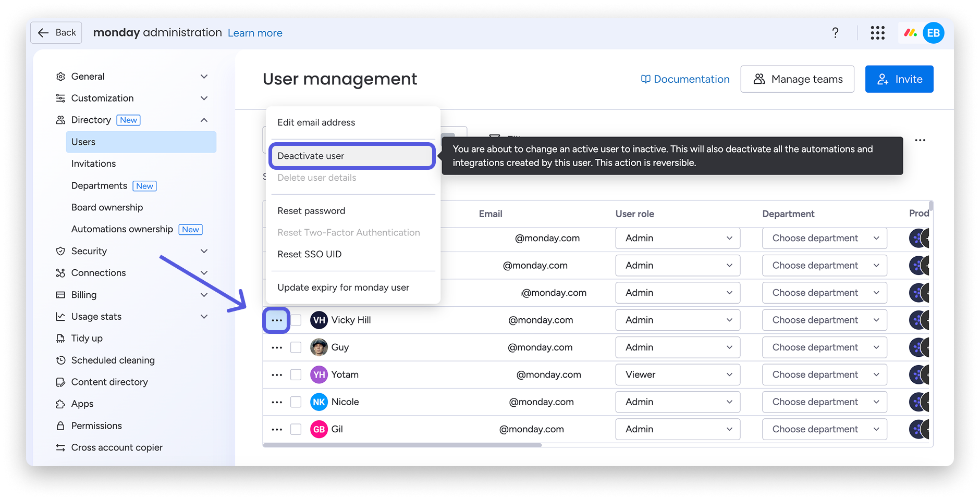Open Board ownership in the sidebar

[x=107, y=208]
